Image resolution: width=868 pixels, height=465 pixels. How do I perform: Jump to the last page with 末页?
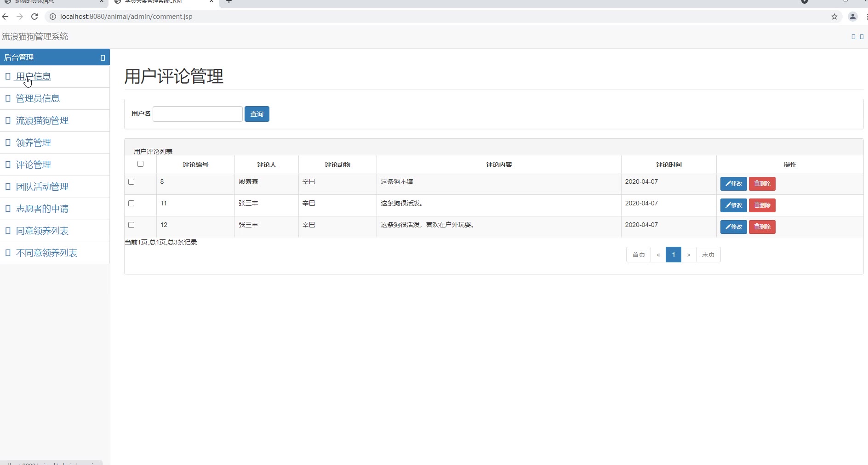[x=708, y=255]
